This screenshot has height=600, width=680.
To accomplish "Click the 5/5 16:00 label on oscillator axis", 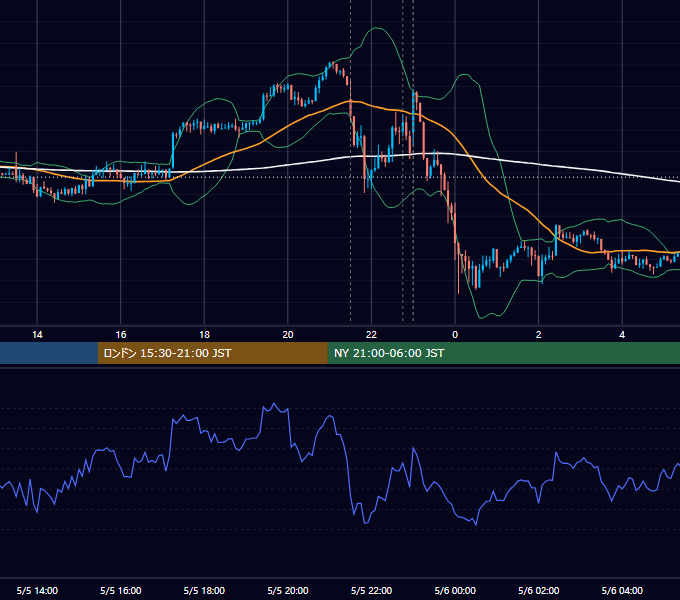I will click(x=121, y=590).
